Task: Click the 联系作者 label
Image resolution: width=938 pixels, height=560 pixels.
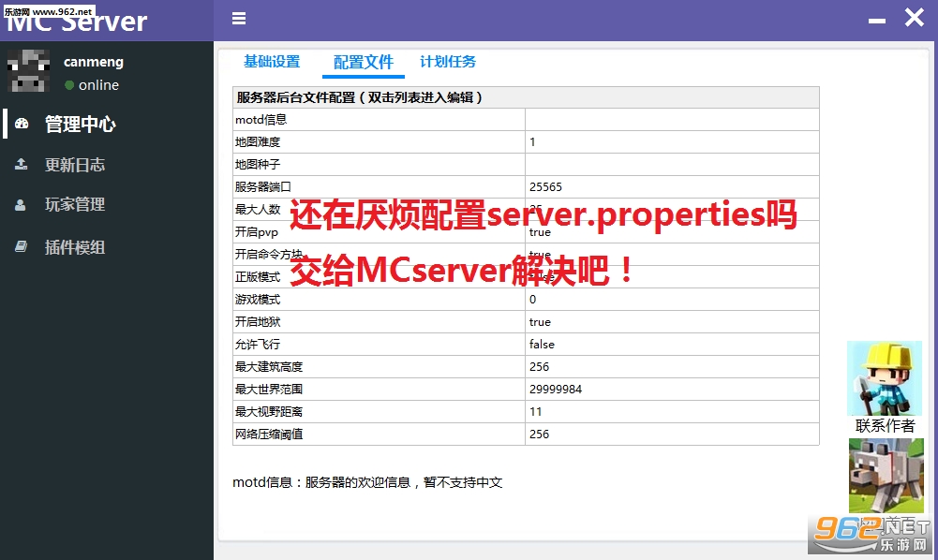Action: click(885, 425)
